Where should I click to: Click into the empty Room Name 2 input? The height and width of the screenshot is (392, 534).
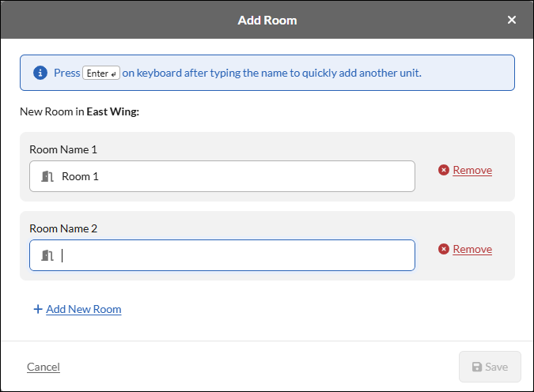222,255
